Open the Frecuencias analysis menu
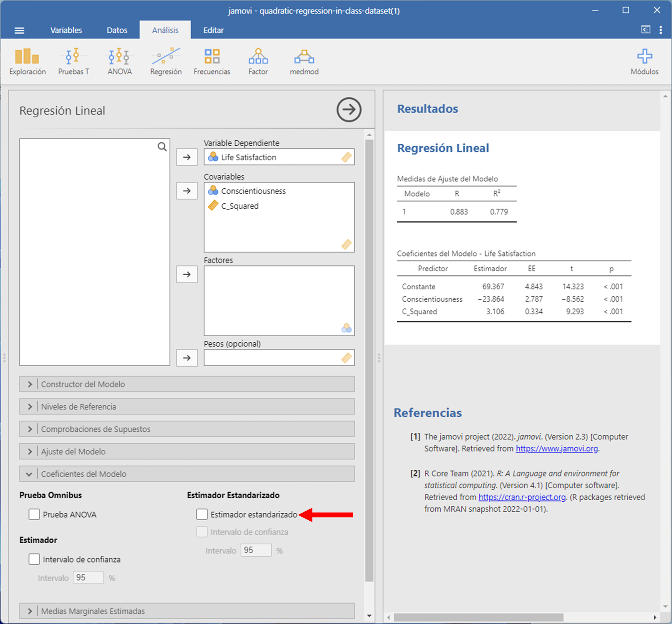This screenshot has width=672, height=624. [212, 61]
